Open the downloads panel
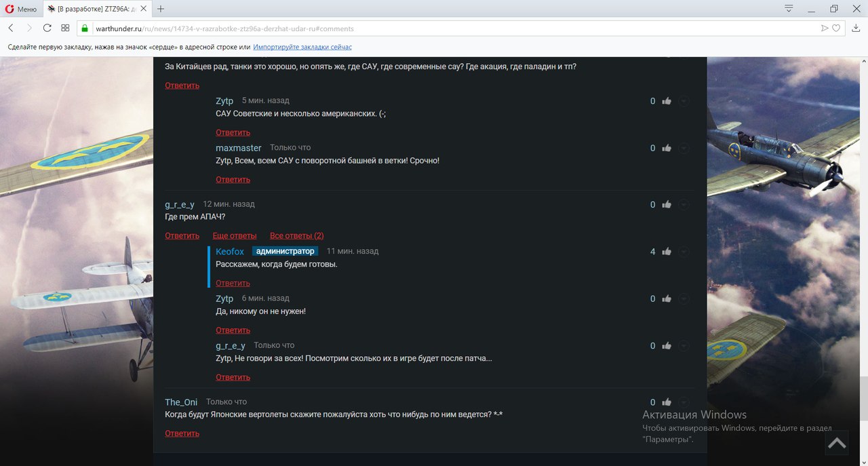The height and width of the screenshot is (466, 868). (x=857, y=28)
